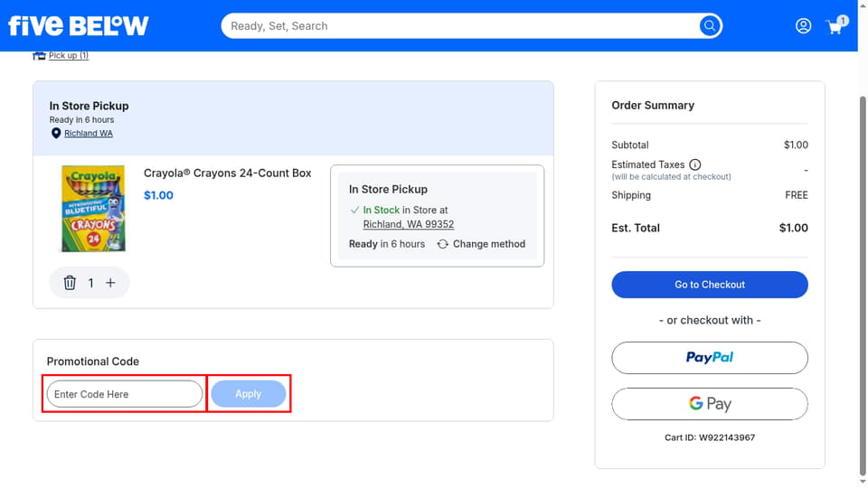Screen dimensions: 868x488
Task: Click the Apply promo button
Action: coord(248,394)
